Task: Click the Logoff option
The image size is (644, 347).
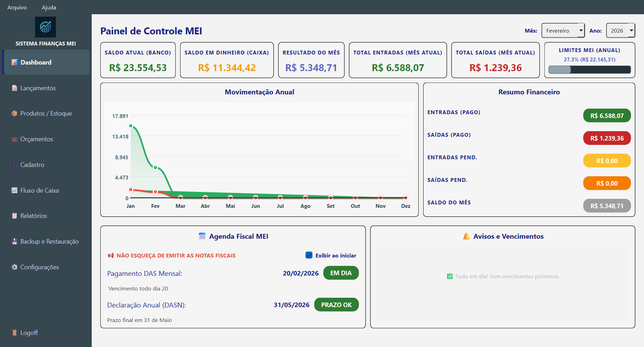Action: click(29, 332)
